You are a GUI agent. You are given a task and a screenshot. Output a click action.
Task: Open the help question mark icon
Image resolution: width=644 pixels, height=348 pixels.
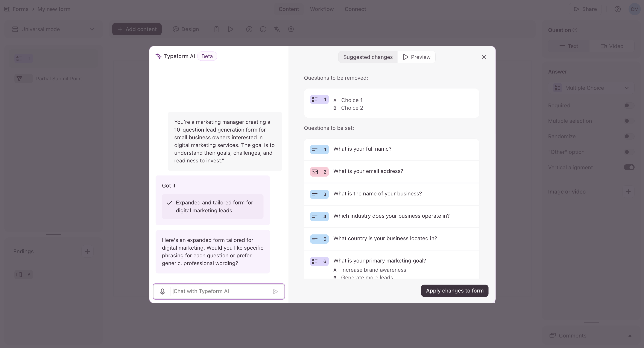(x=618, y=9)
